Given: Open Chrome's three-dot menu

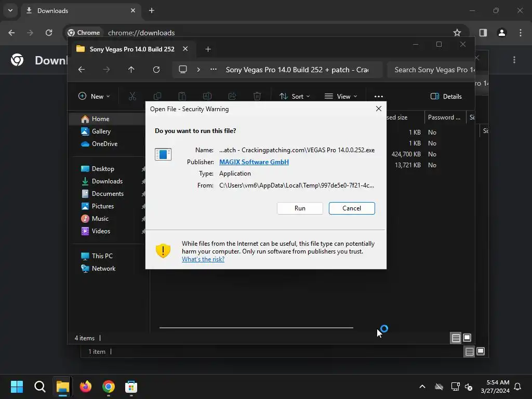Looking at the screenshot, I should (521, 33).
